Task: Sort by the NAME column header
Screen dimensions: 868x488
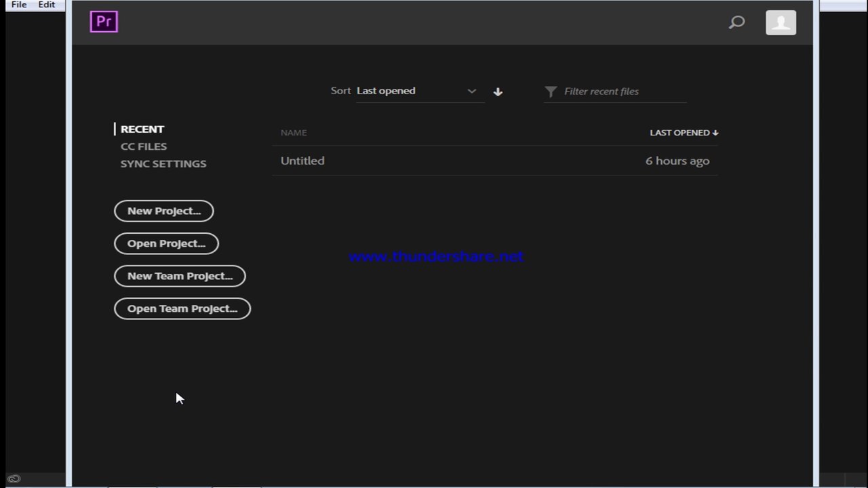Action: click(x=294, y=132)
